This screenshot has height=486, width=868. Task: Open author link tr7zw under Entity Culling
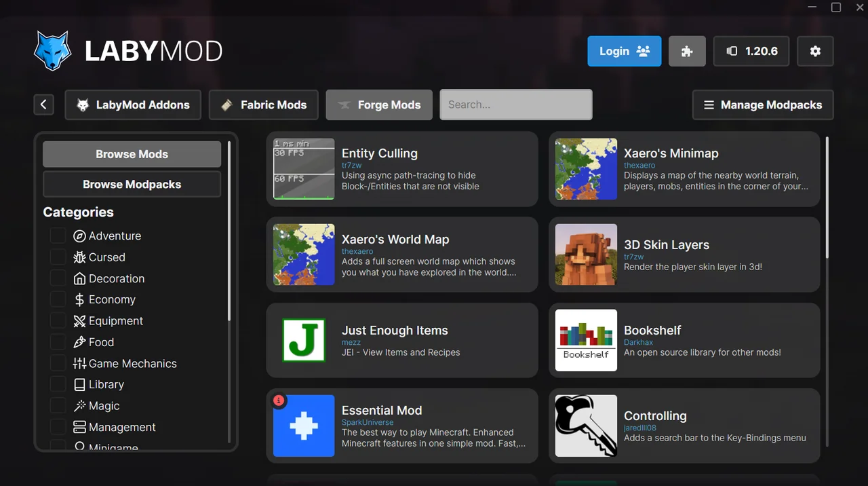pos(351,166)
